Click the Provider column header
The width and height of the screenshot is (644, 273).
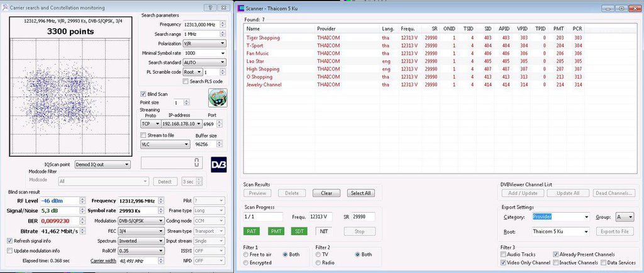(x=327, y=28)
